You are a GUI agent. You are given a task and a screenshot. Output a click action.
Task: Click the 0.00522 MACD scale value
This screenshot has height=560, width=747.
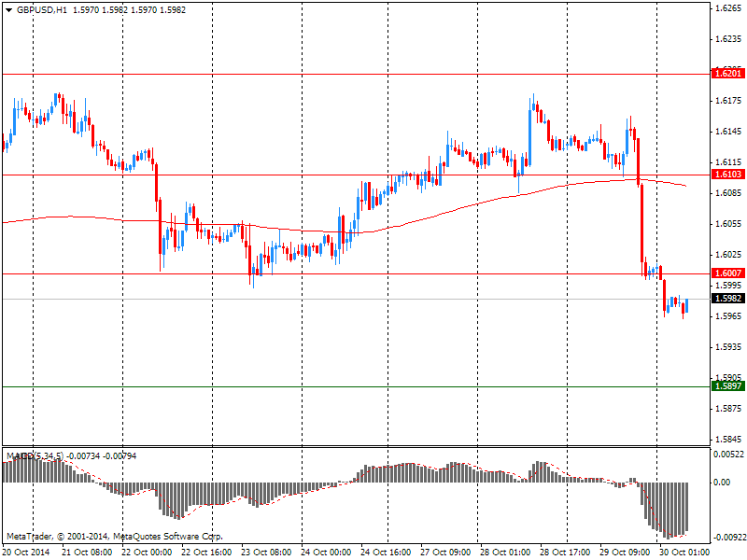coord(728,455)
